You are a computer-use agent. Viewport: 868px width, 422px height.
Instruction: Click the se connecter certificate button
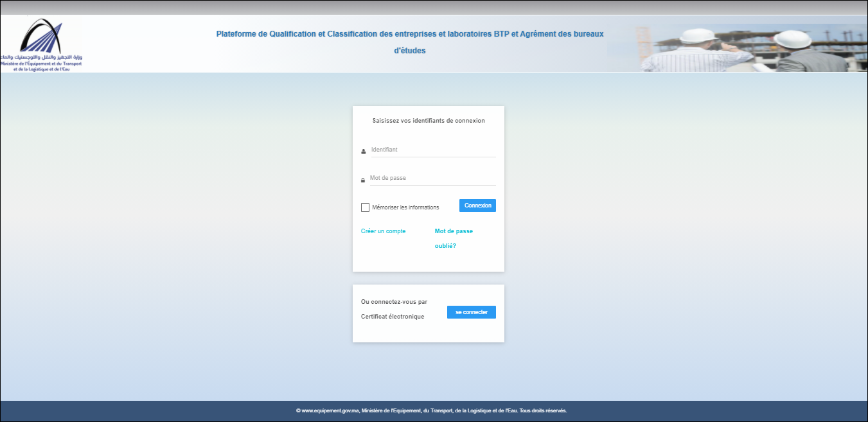pos(472,312)
